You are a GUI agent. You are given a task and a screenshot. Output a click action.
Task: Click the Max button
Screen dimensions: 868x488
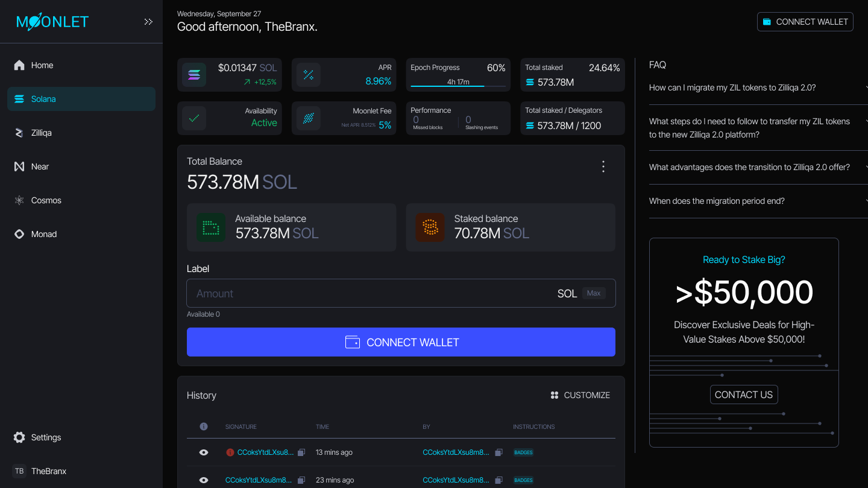[x=594, y=293]
